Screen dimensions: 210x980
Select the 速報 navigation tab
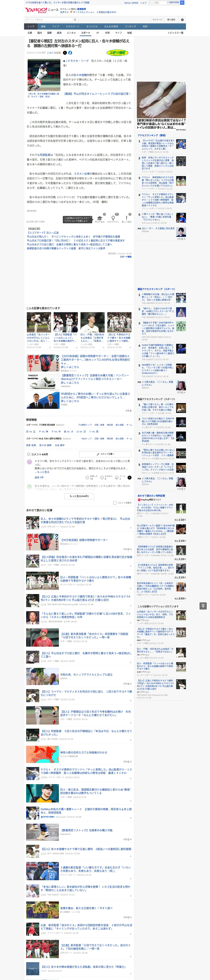pos(43,27)
